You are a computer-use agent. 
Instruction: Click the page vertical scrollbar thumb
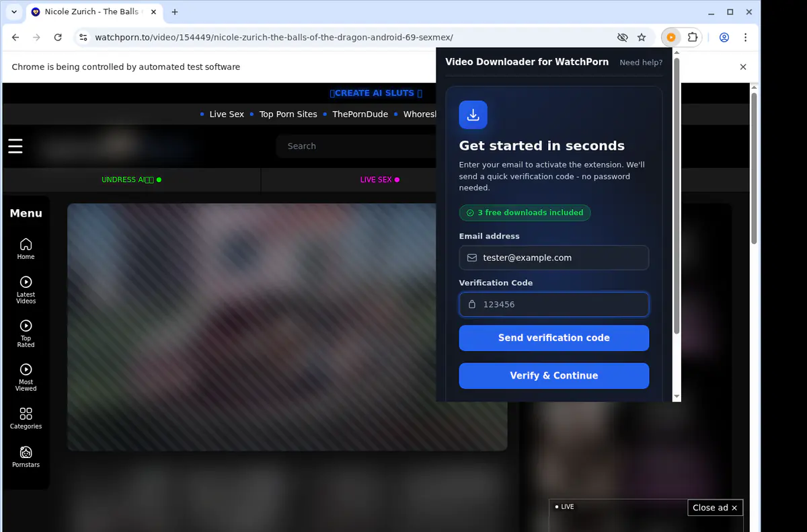tap(755, 168)
